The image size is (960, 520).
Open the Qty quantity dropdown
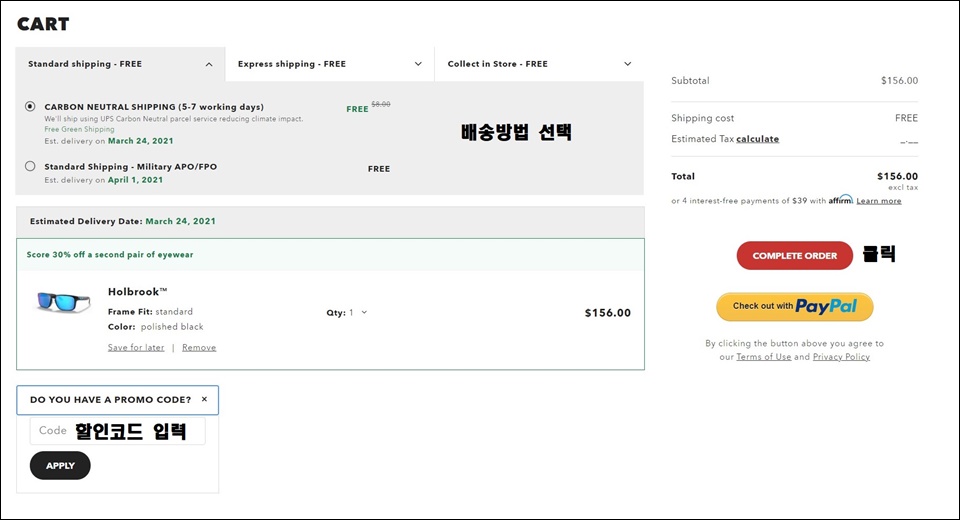[x=347, y=312]
